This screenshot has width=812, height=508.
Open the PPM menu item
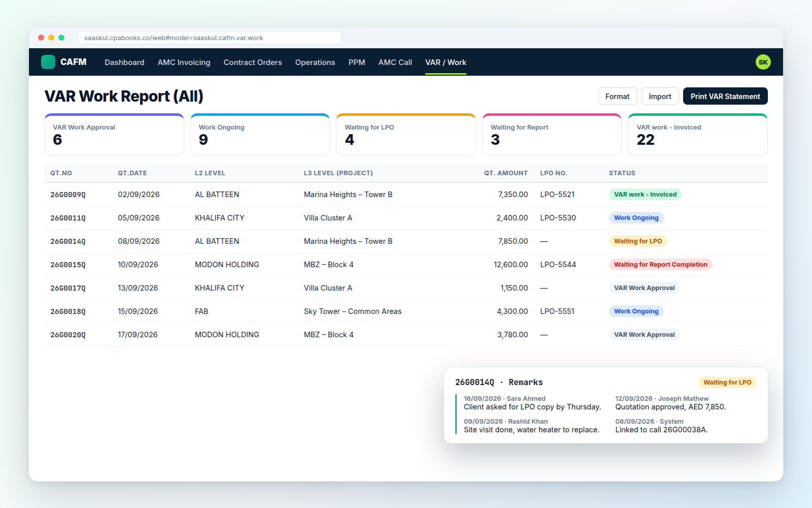(x=357, y=62)
